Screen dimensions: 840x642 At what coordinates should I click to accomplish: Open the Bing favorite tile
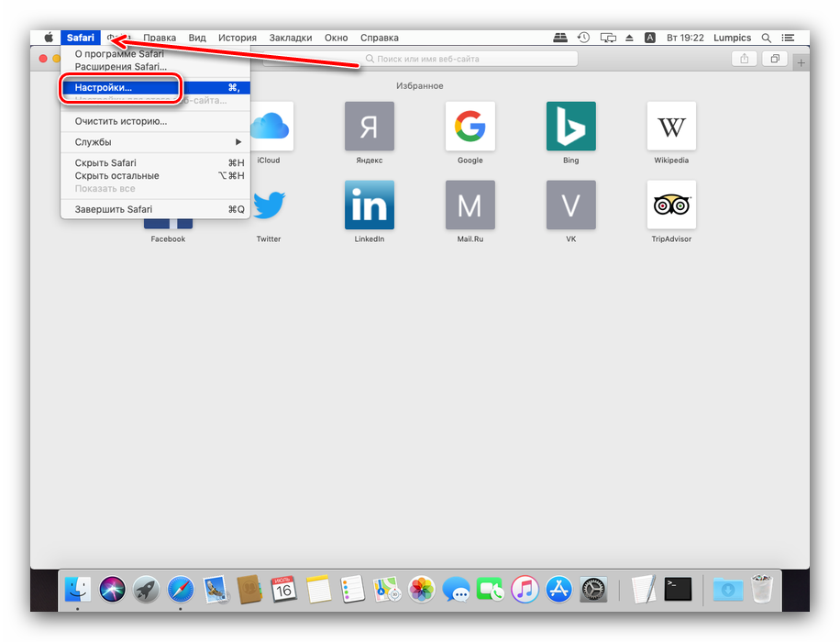tap(570, 127)
